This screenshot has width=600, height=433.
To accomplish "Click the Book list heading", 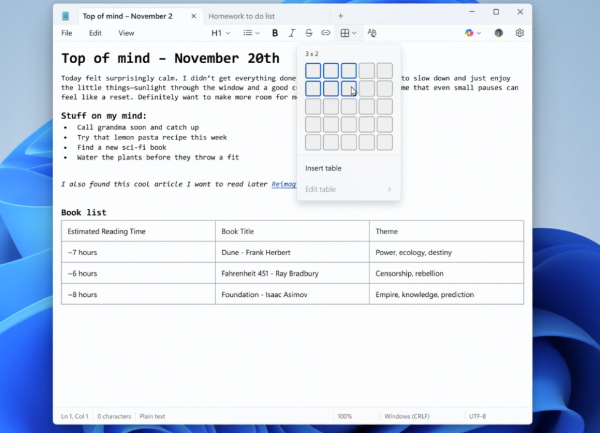I will coord(84,212).
